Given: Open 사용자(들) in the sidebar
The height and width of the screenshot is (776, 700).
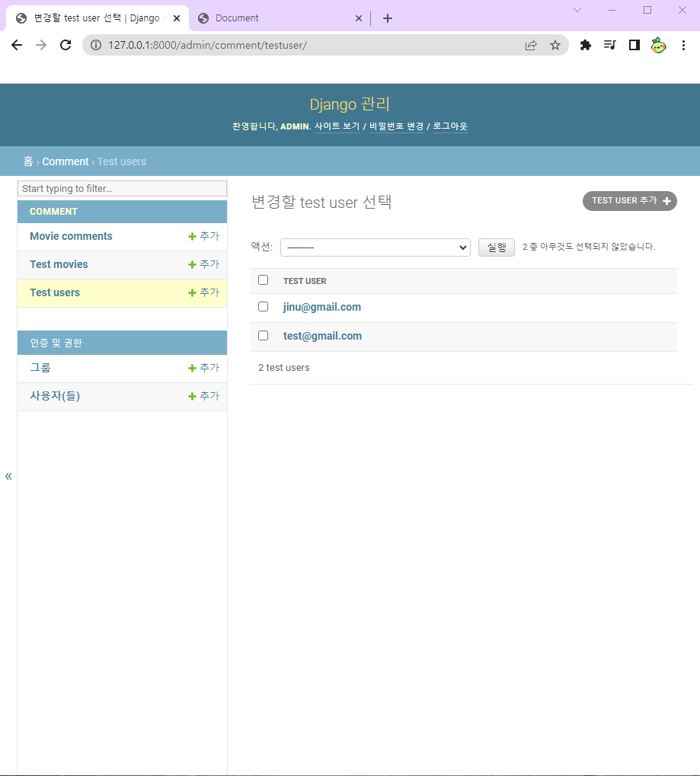Looking at the screenshot, I should [x=55, y=396].
